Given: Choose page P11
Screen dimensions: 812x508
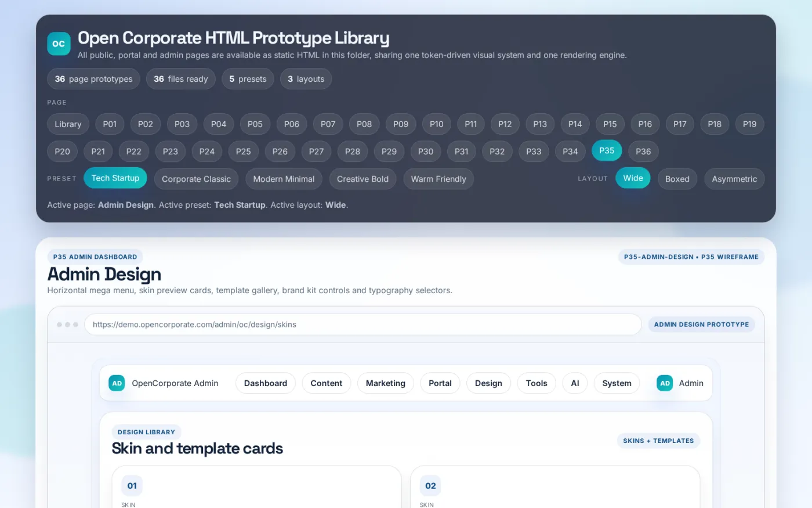Looking at the screenshot, I should 471,124.
